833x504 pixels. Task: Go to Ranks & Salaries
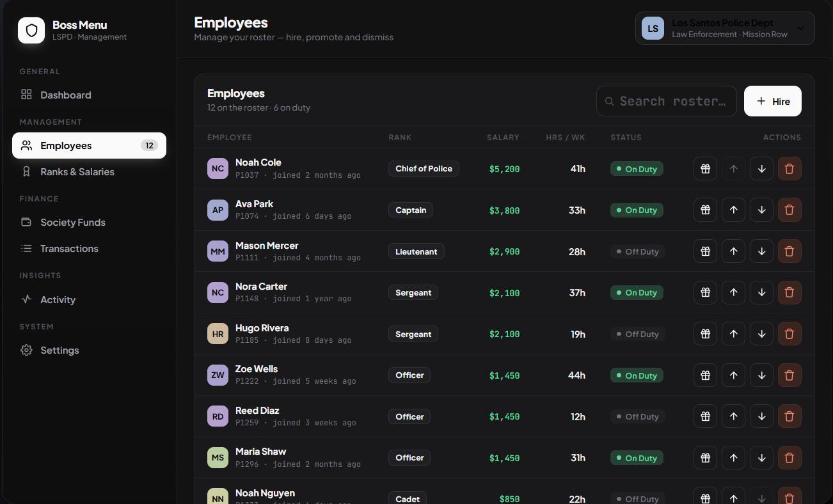[89, 171]
